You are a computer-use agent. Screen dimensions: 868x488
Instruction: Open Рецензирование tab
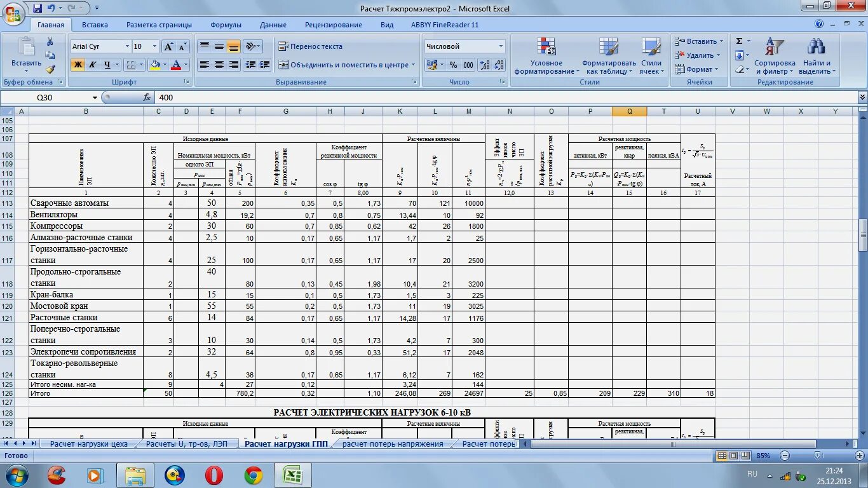(x=333, y=25)
